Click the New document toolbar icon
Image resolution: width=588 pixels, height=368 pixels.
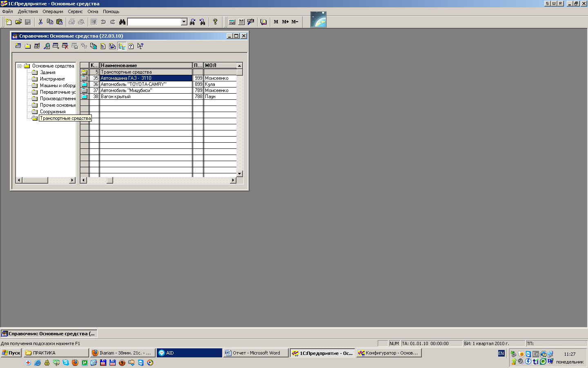(9, 22)
